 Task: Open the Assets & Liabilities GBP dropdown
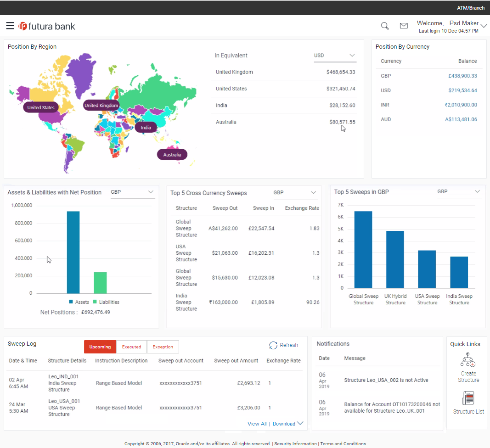click(x=133, y=192)
